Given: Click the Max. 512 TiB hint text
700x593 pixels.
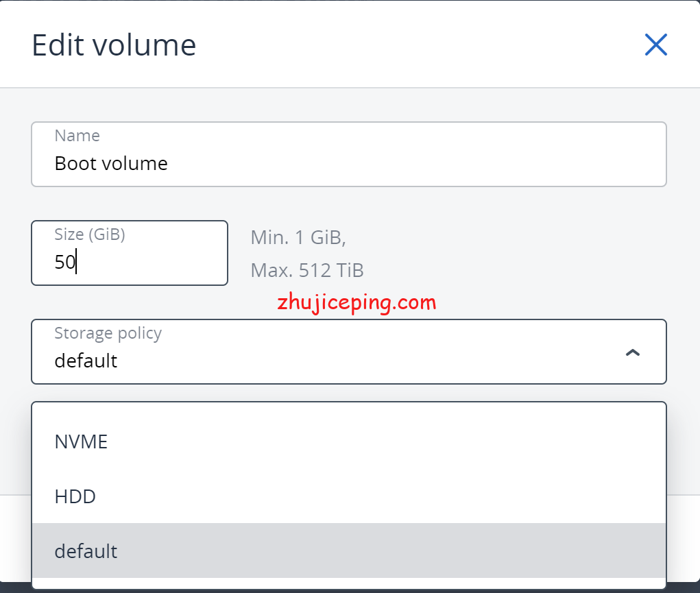Looking at the screenshot, I should pyautogui.click(x=307, y=270).
